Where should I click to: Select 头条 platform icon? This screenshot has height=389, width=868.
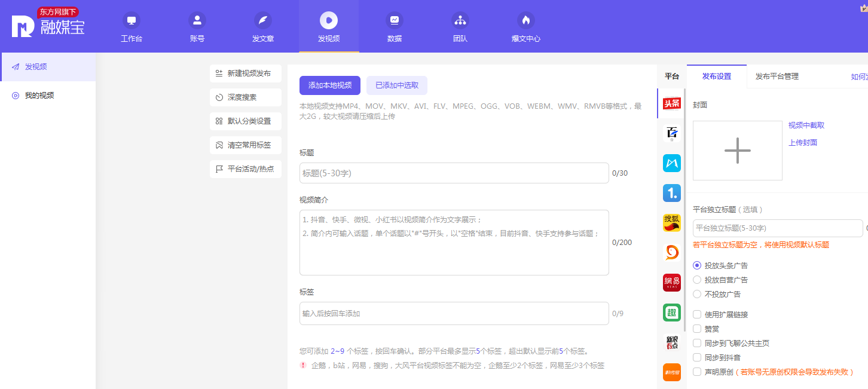tap(672, 104)
